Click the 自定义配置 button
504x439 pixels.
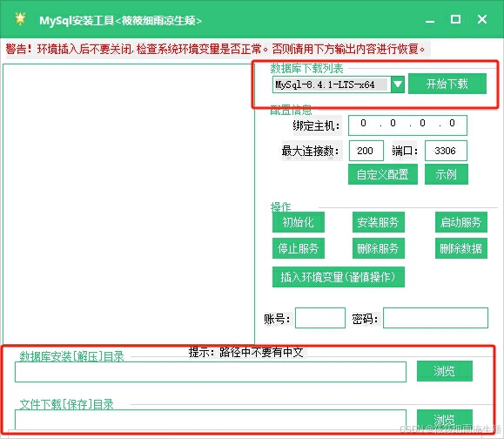(x=383, y=174)
